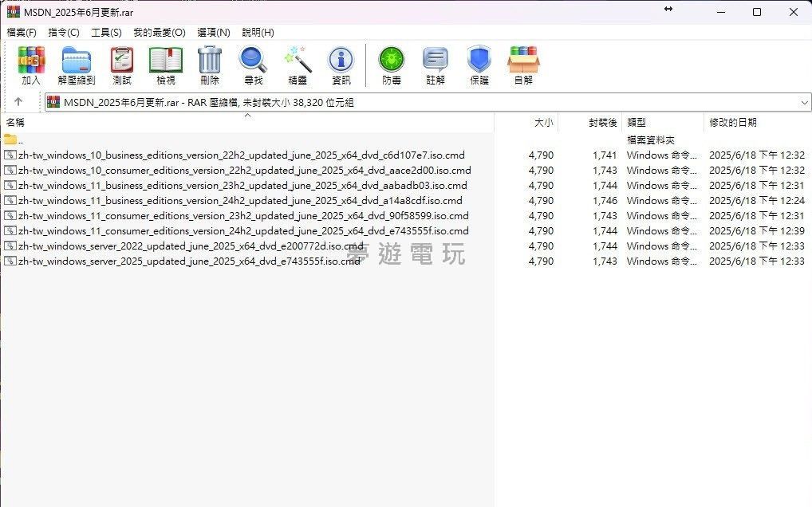Click cmd file icon of windows_server_2025 row
Screen dimensions: 812x507
[10, 261]
